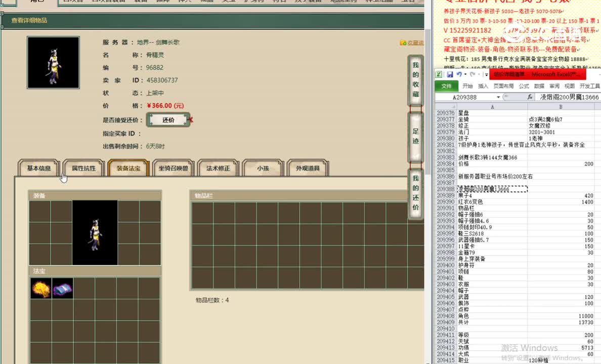The image size is (601, 364).
Task: Open the Customize Quick Access Toolbar dropdown
Action: 486,74
